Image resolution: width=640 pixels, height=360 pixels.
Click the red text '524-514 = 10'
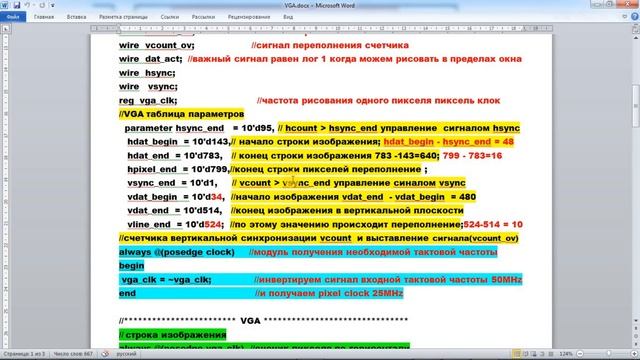(x=493, y=224)
